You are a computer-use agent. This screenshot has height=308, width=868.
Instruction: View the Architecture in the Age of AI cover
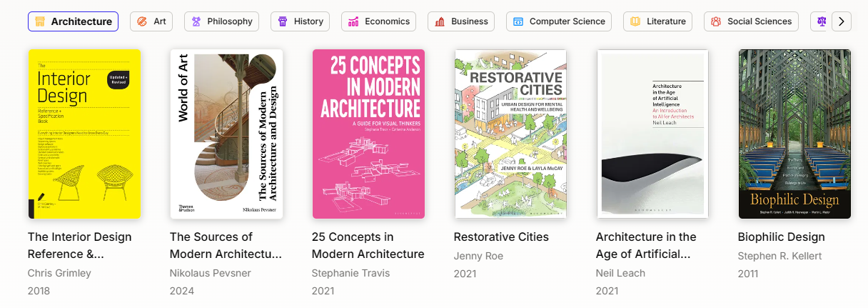pos(652,134)
